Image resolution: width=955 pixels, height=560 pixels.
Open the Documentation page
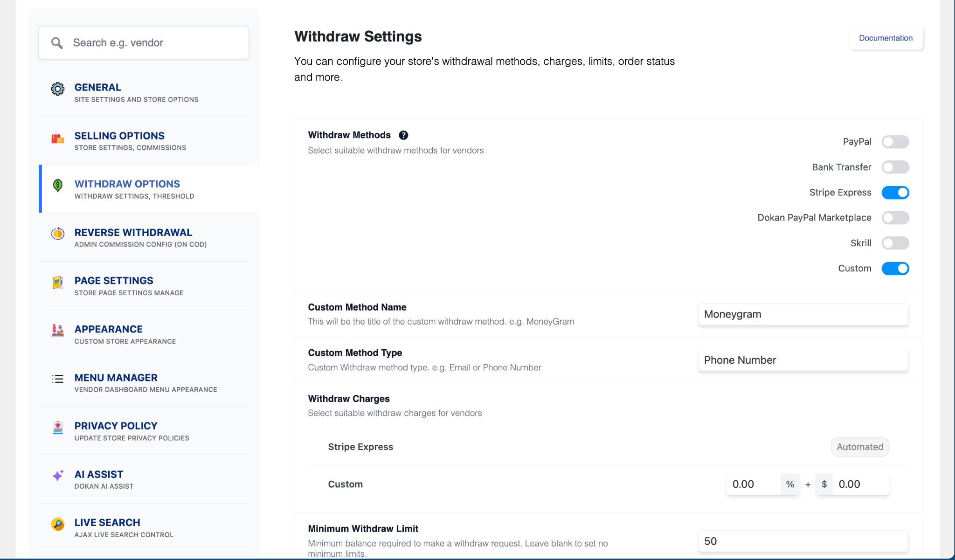click(x=886, y=38)
